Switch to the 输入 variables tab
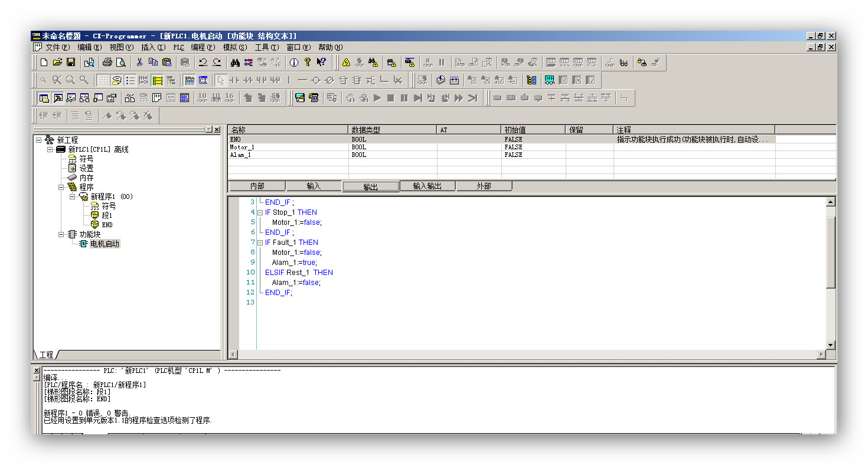The width and height of the screenshot is (868, 465). click(314, 186)
